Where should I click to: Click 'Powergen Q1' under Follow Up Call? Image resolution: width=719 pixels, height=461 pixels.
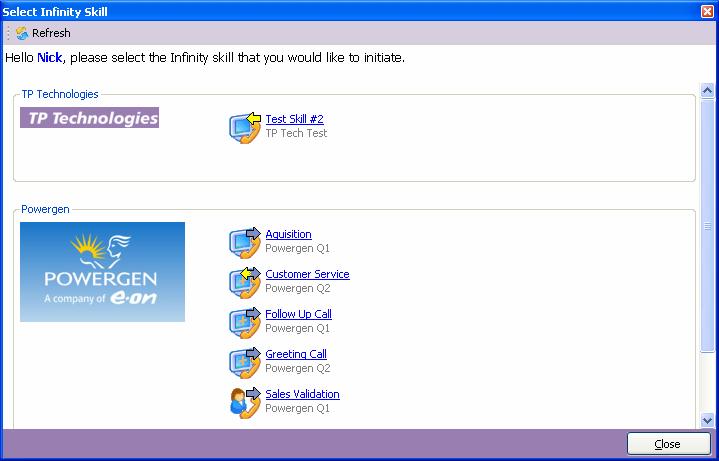[298, 328]
